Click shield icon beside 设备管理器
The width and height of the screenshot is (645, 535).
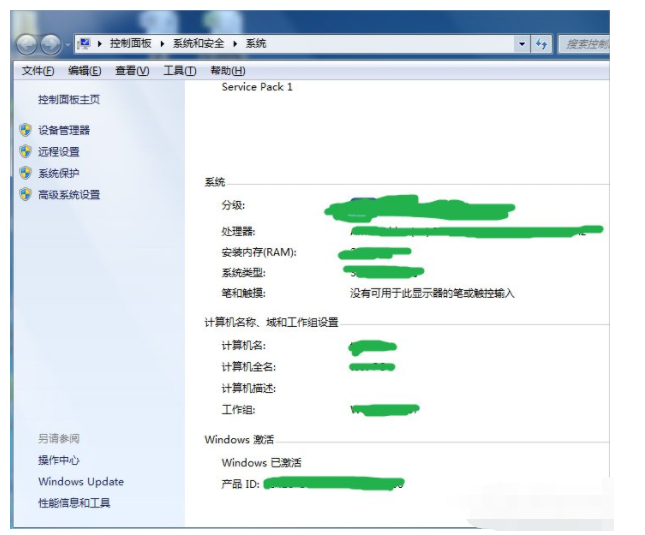26,130
